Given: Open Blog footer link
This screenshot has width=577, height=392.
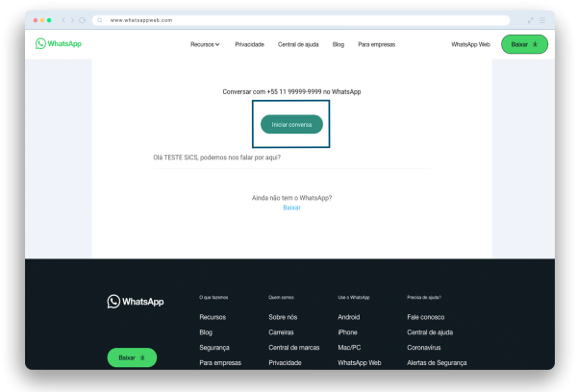Looking at the screenshot, I should coord(206,332).
